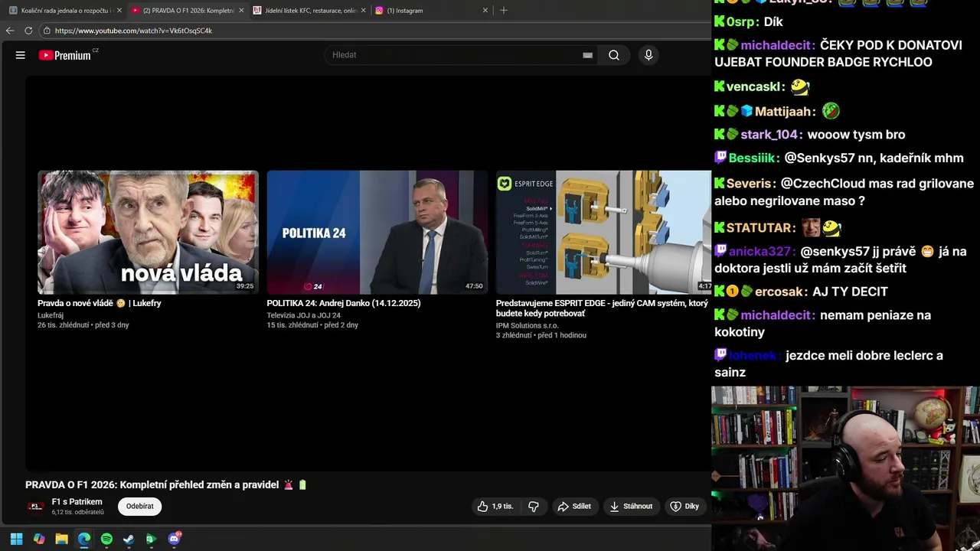The height and width of the screenshot is (551, 980).
Task: Click username ercosak in chat
Action: pos(780,292)
